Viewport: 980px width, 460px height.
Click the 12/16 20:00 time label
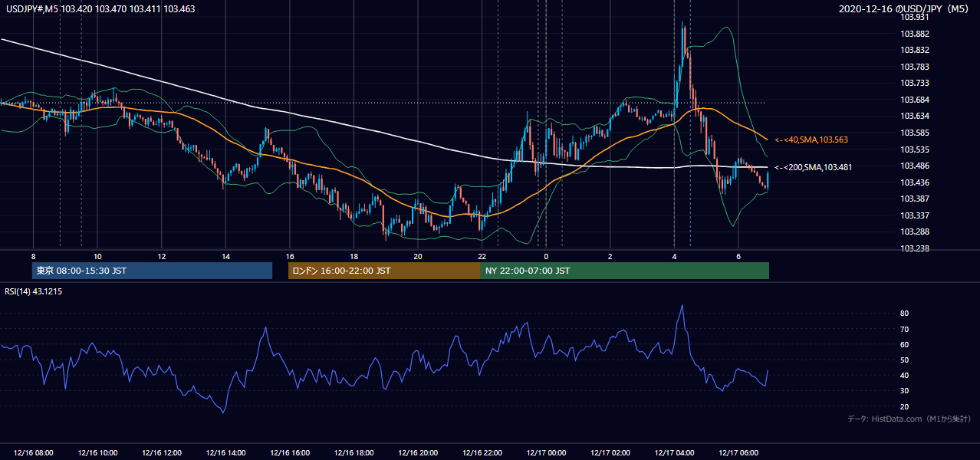coord(418,453)
